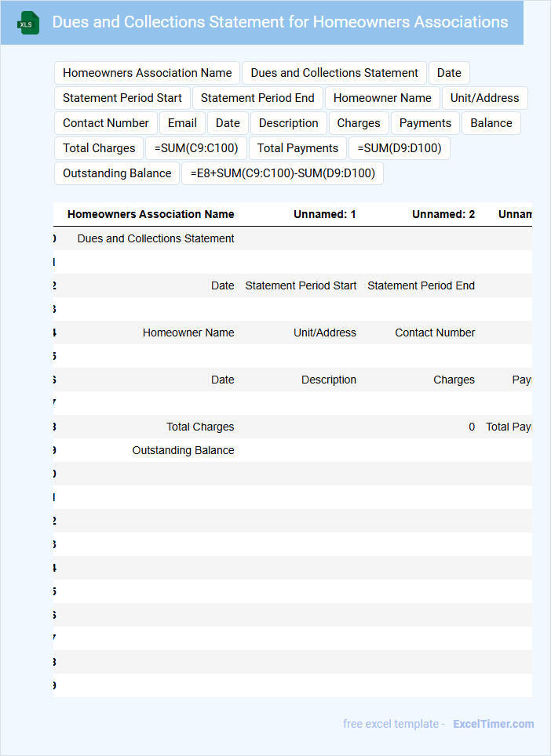Select the Statement Period End tag
The height and width of the screenshot is (756, 551).
click(x=257, y=98)
